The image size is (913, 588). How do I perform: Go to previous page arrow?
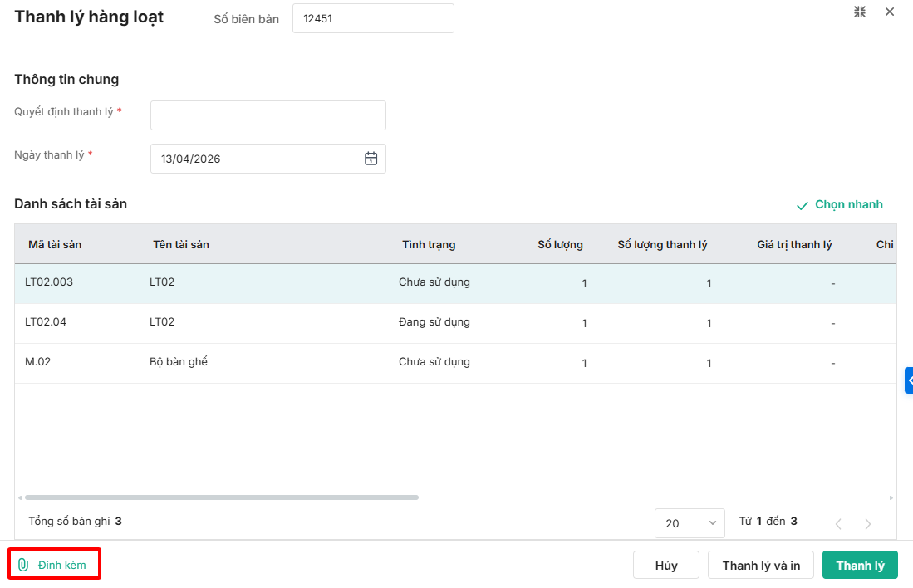[x=838, y=523]
